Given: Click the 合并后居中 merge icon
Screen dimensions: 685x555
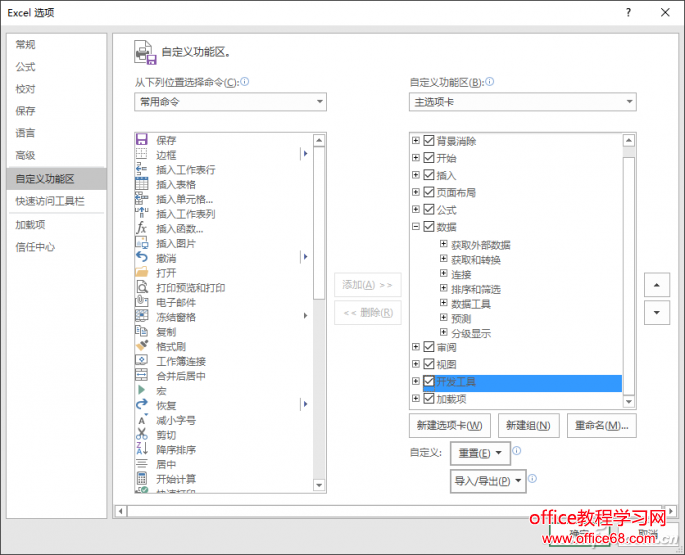Looking at the screenshot, I should [142, 375].
